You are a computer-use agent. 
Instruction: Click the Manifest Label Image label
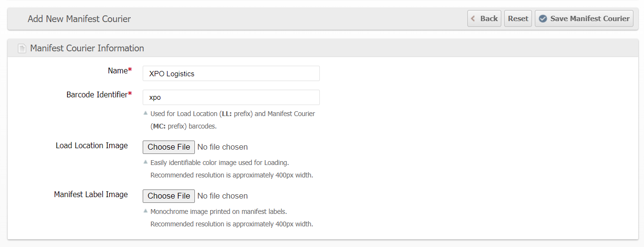[x=90, y=195]
